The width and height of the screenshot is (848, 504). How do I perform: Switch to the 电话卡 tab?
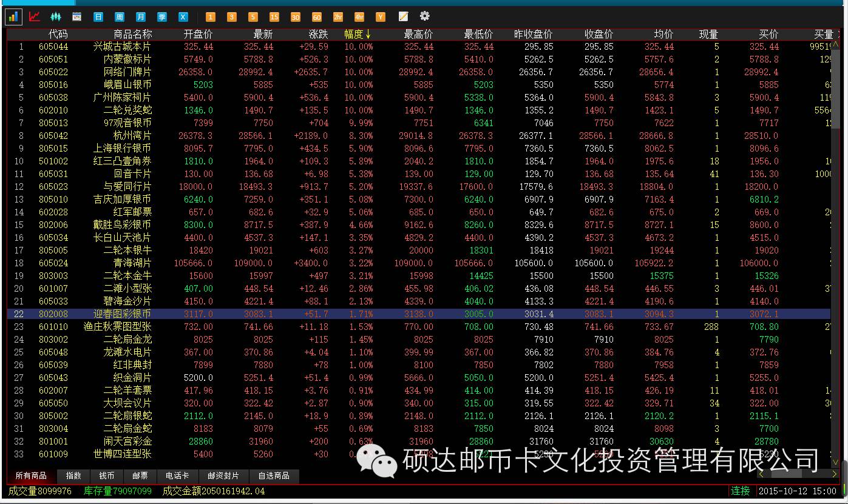coord(178,476)
